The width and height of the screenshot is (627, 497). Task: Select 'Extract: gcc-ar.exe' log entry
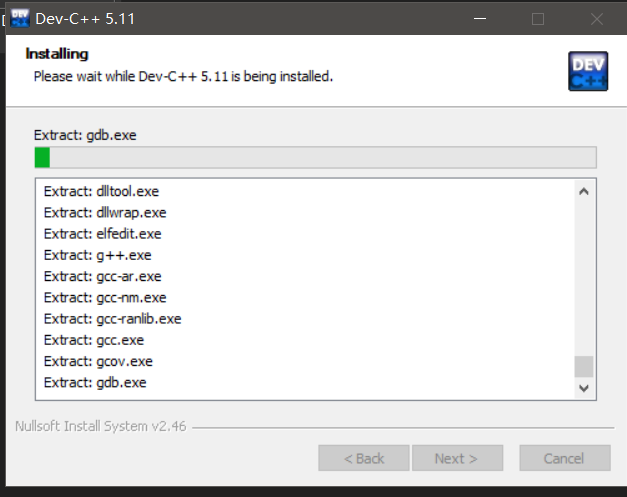pyautogui.click(x=102, y=276)
